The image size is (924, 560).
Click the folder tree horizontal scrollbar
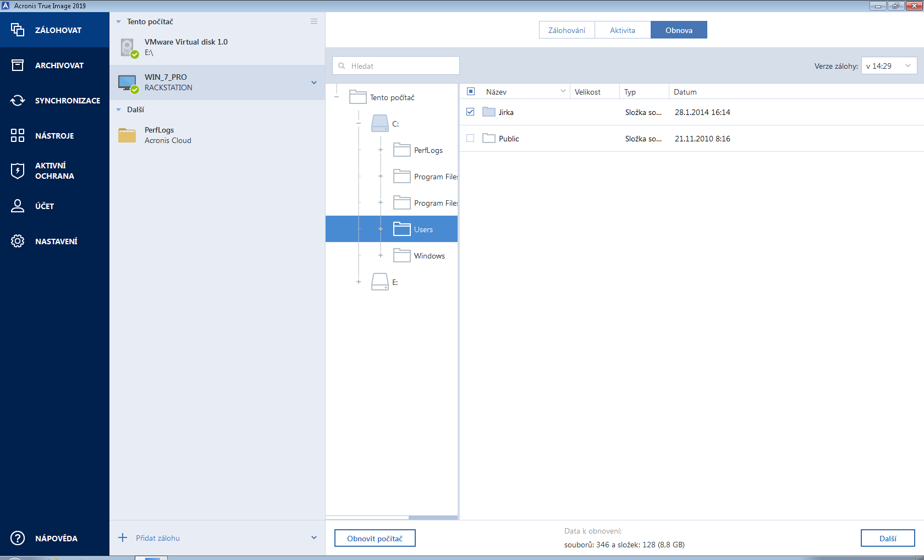[x=432, y=518]
